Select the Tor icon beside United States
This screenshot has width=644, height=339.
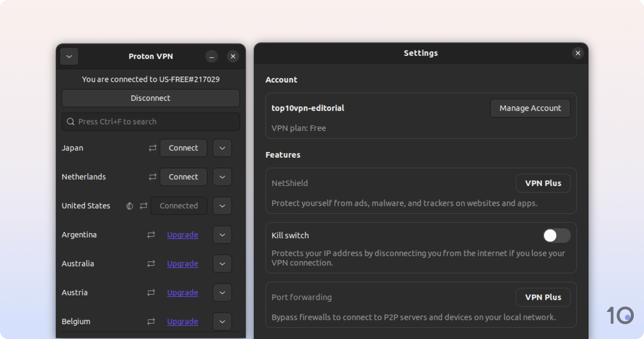(x=129, y=206)
